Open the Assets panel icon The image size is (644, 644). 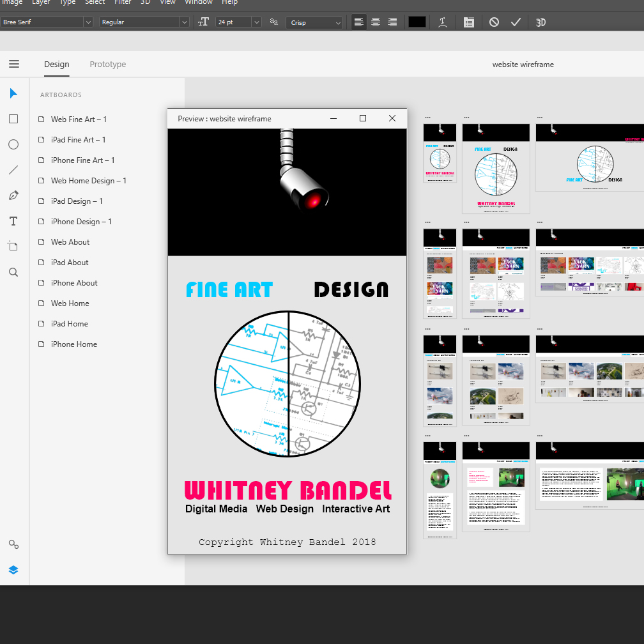(x=13, y=544)
